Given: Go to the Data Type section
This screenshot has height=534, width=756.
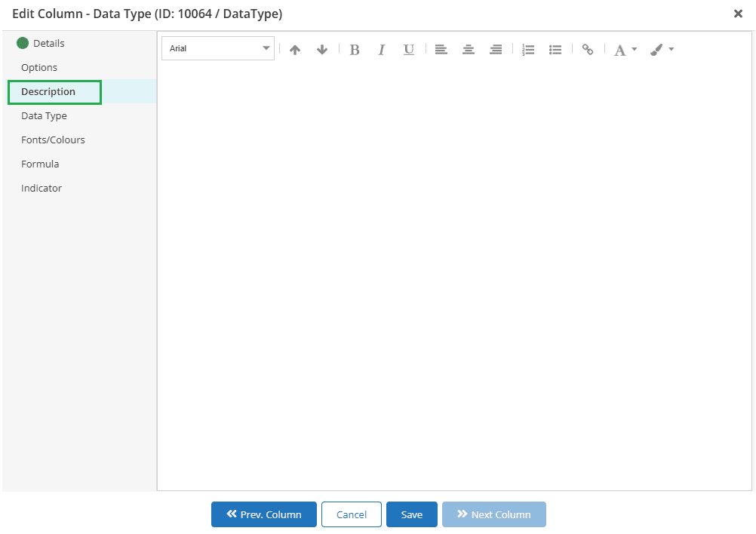Looking at the screenshot, I should pyautogui.click(x=44, y=115).
